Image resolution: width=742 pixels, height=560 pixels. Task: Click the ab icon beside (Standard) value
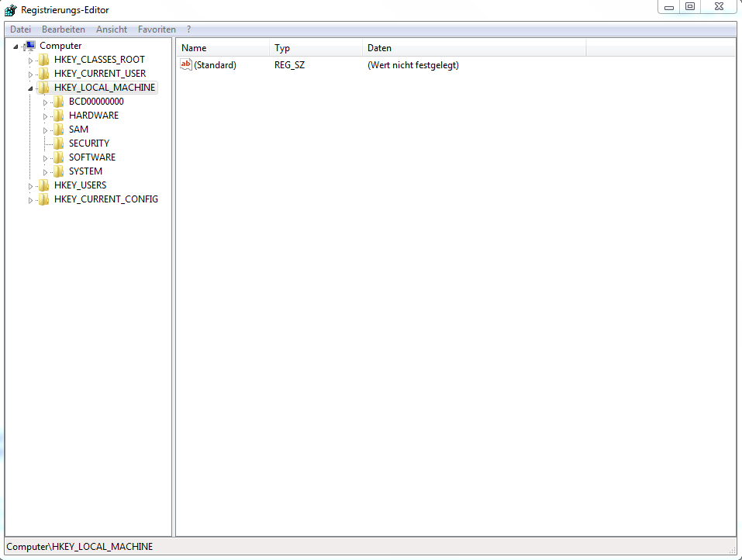click(x=186, y=64)
